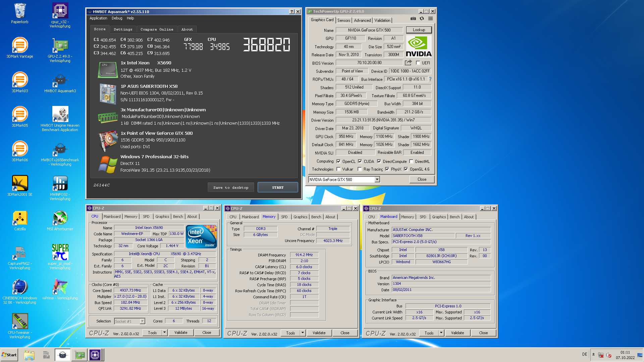Click GPU-Z refresh icon
This screenshot has width=644, height=362.
422,19
